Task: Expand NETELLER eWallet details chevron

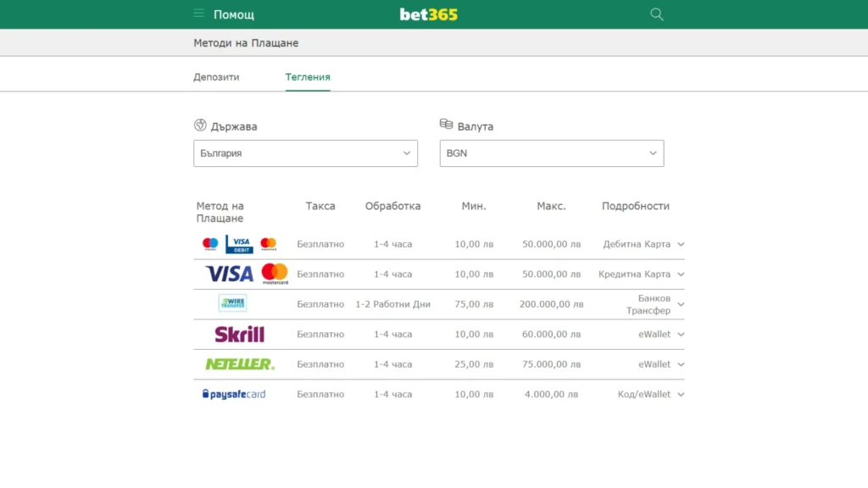Action: point(681,364)
